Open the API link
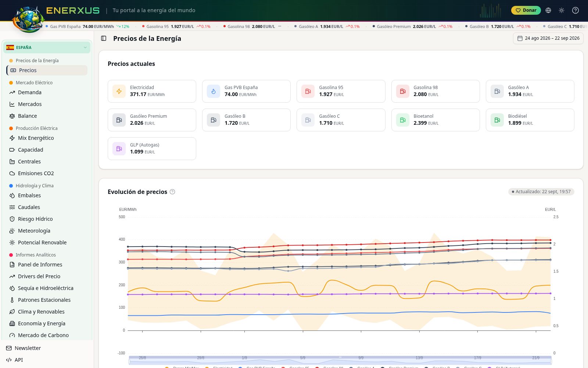Image resolution: width=588 pixels, height=368 pixels. [x=18, y=360]
